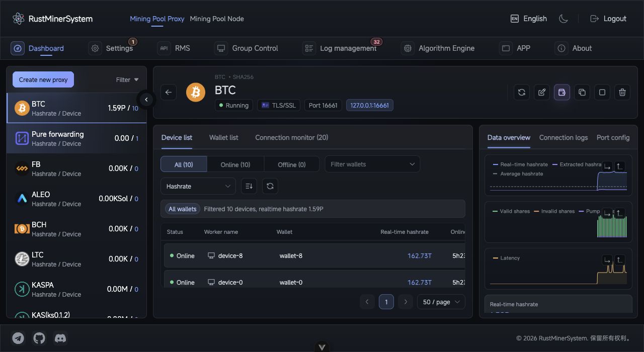Open the Settings menu item

click(111, 48)
